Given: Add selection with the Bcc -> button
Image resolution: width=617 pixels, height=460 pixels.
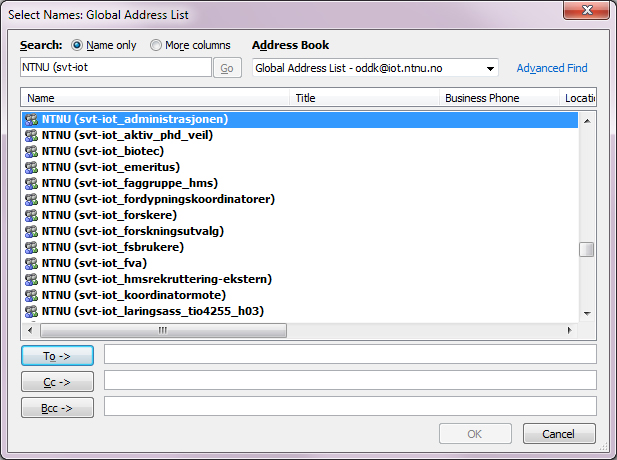Looking at the screenshot, I should tap(57, 408).
